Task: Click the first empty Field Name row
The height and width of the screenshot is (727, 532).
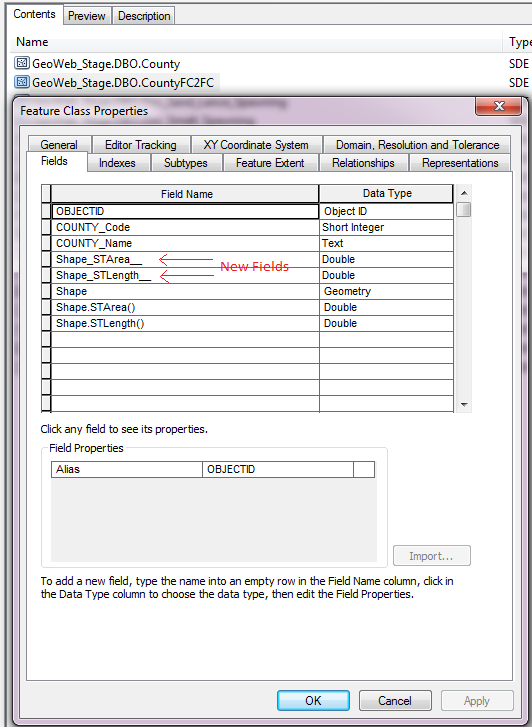Action: 185,339
